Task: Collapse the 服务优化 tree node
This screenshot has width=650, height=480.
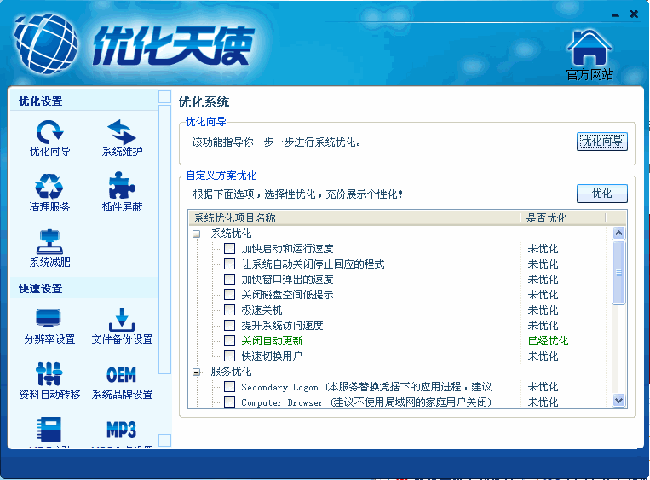Action: pos(197,372)
